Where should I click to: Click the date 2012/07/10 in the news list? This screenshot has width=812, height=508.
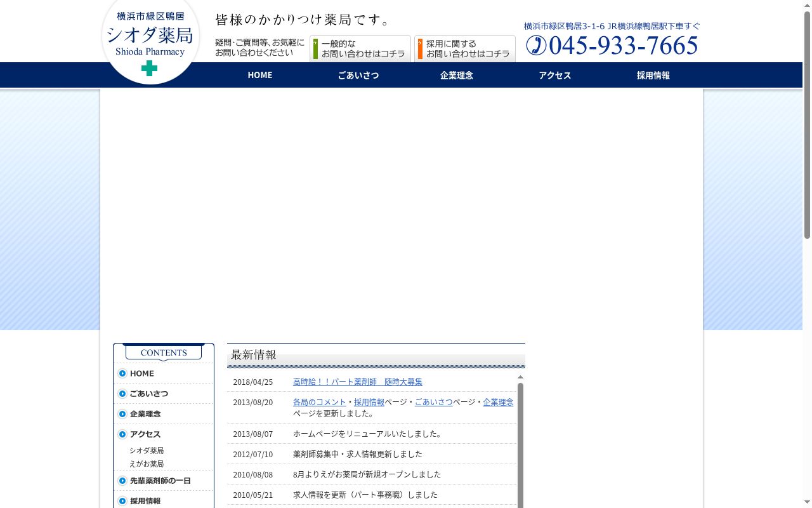(x=252, y=454)
